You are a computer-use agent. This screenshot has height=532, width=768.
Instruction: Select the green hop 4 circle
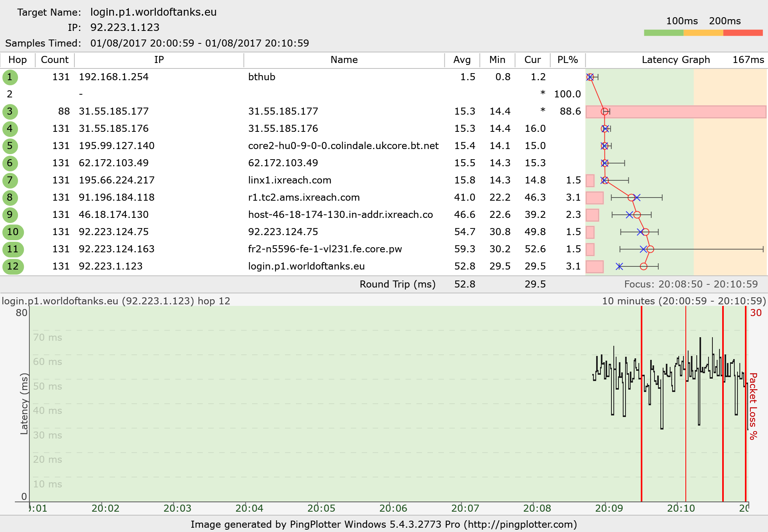coord(10,129)
